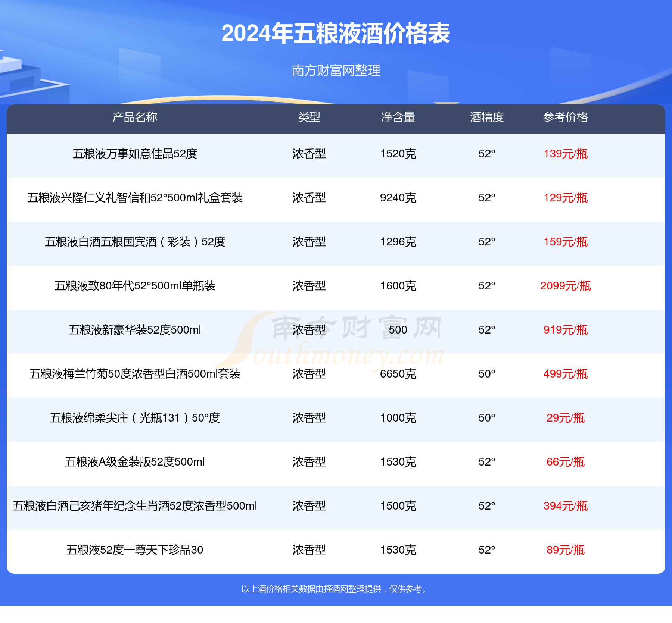This screenshot has height=623, width=672.
Task: Select product 五粮液兴隆仁义礼智信和52°500ml礼盒套装
Action: (135, 198)
